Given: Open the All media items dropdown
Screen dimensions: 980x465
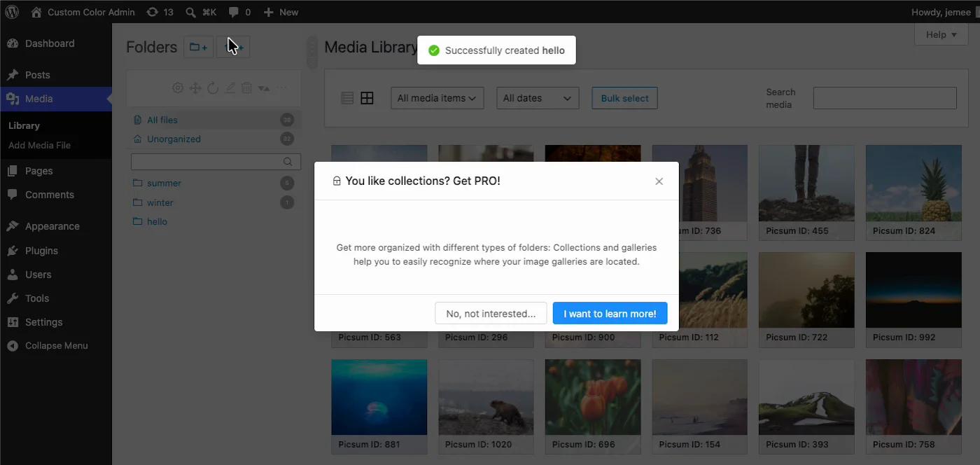Looking at the screenshot, I should (437, 98).
